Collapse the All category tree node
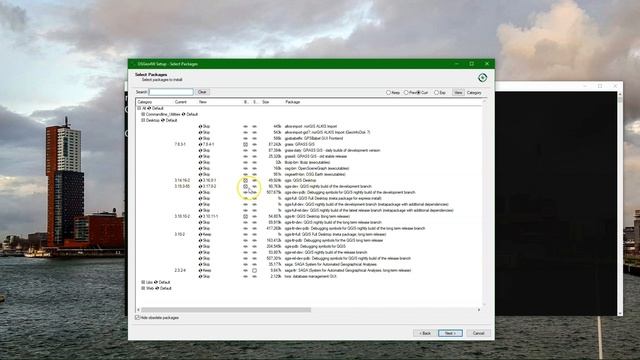 click(139, 108)
